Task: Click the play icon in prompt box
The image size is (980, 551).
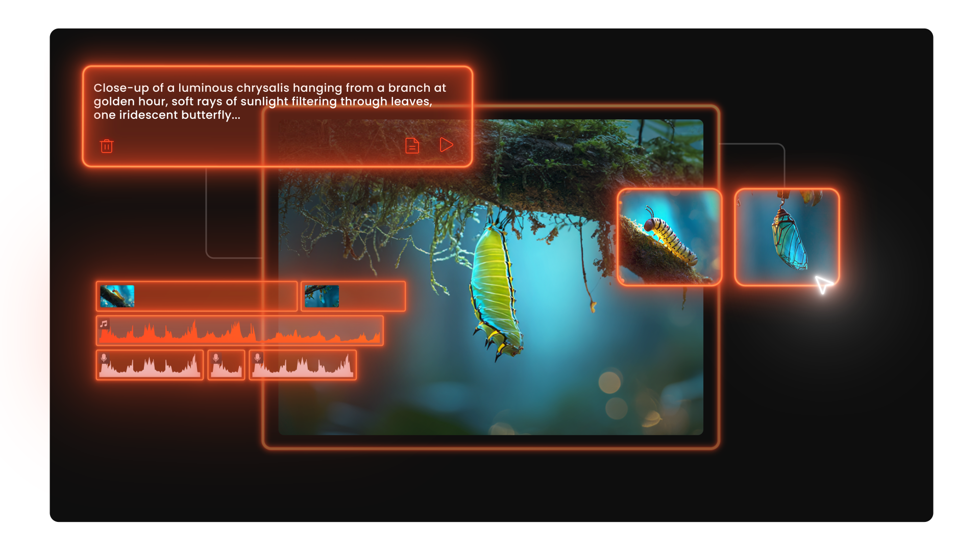Action: point(446,145)
